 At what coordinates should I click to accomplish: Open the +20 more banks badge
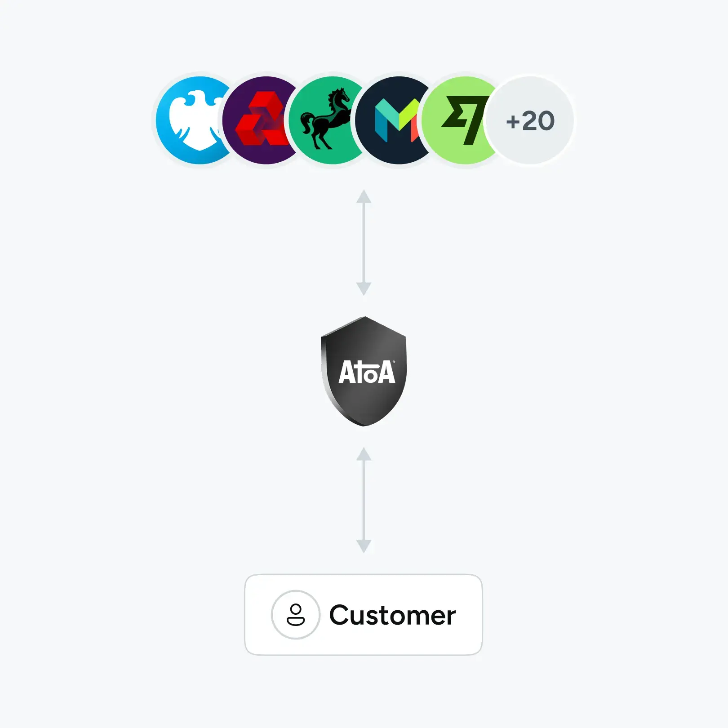click(530, 120)
